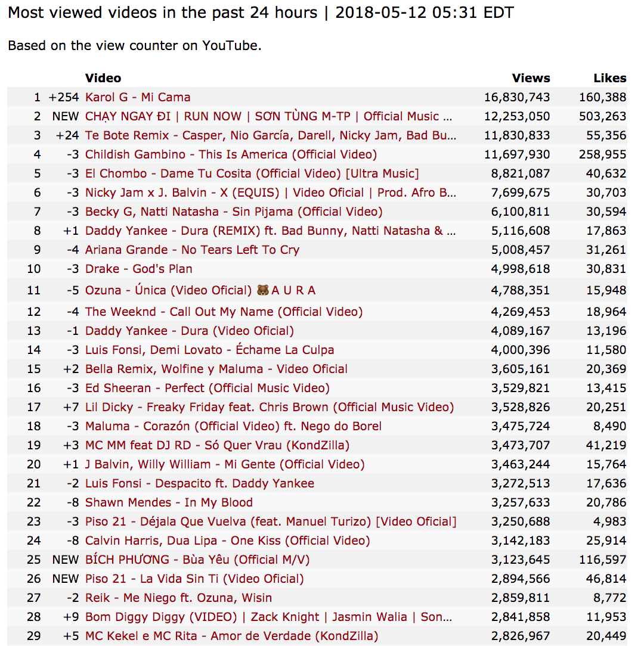
Task: Click Lil Dicky - Freaky Friday link
Action: 270,407
